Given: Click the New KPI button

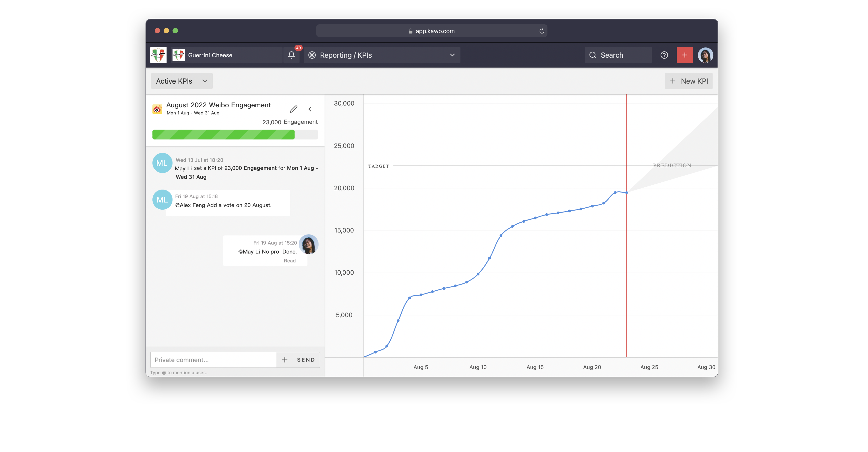Looking at the screenshot, I should click(x=688, y=81).
